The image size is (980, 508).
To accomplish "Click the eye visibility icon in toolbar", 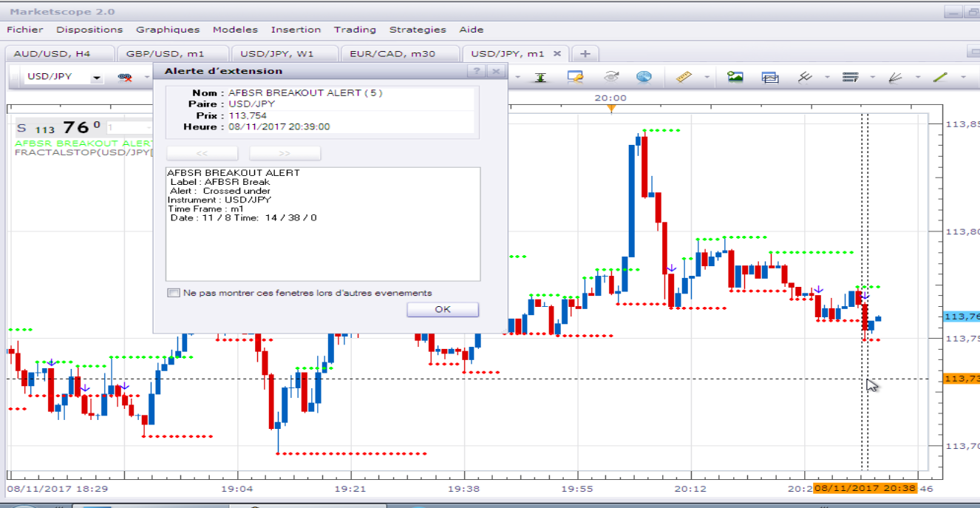I will pyautogui.click(x=610, y=76).
